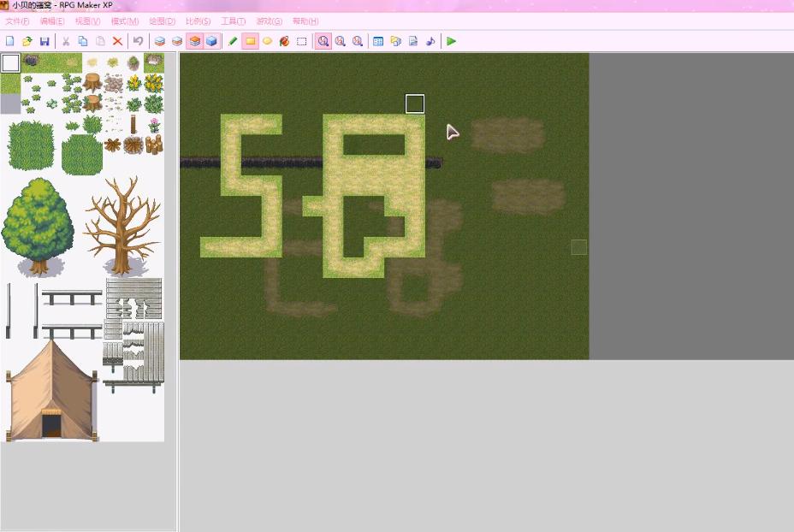Save the project with the floppy disk icon

(44, 41)
